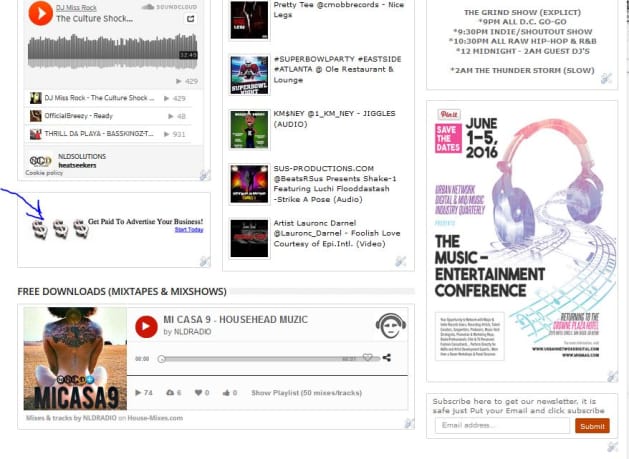Click the heart icon on the progress bar
Viewport: 629px width, 459px height.
pyautogui.click(x=367, y=357)
